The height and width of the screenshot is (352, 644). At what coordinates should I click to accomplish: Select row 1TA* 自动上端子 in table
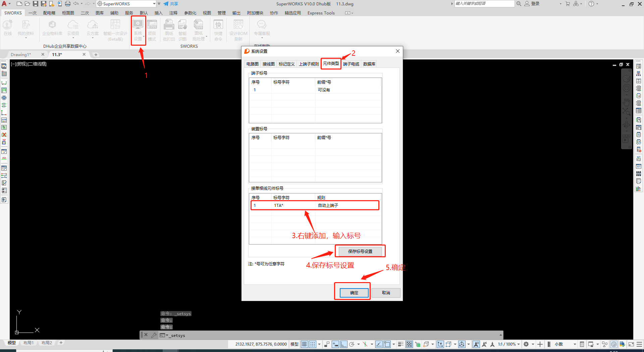(x=315, y=205)
